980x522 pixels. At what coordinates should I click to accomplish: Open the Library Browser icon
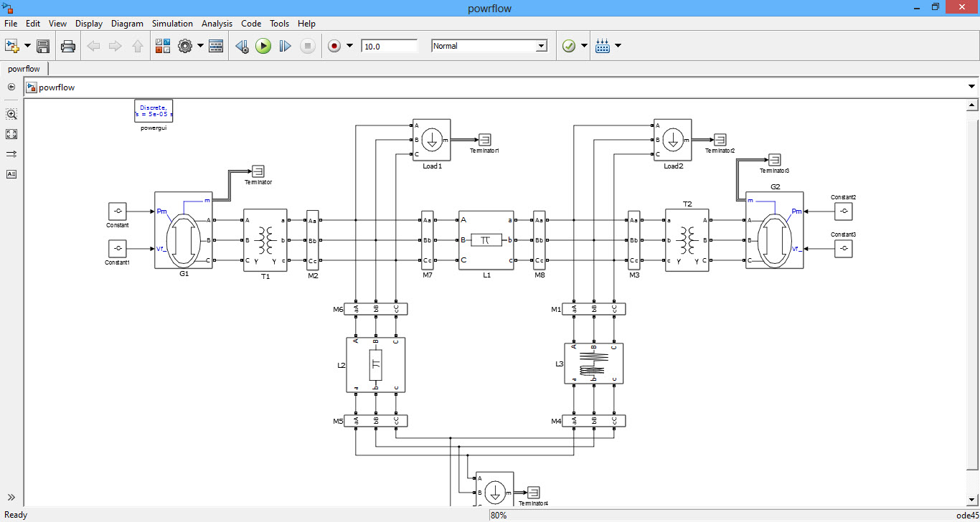pos(163,46)
